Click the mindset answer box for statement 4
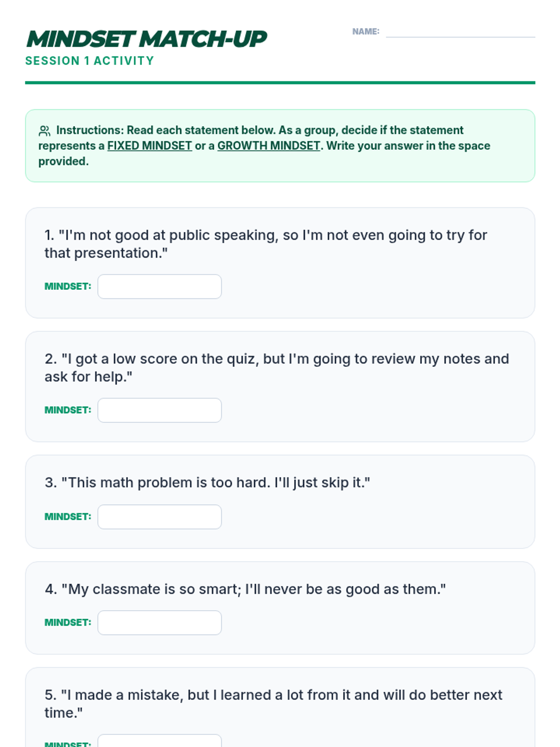 (160, 623)
